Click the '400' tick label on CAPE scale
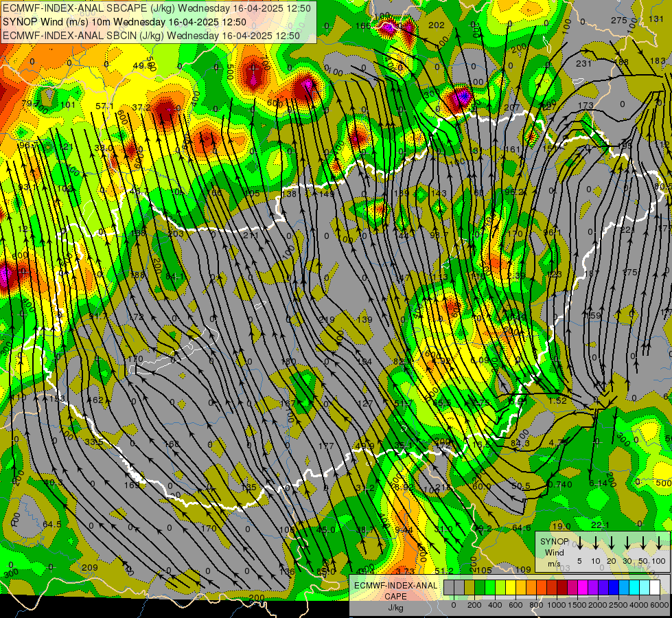This screenshot has height=618, width=672. pyautogui.click(x=495, y=605)
